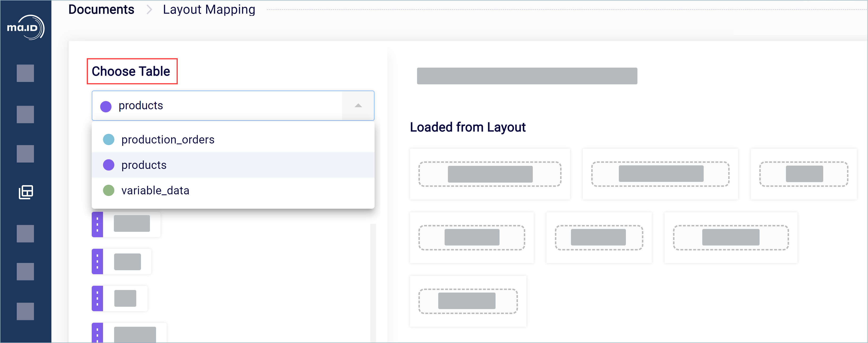This screenshot has width=868, height=343.
Task: Open the Documents breadcrumb page
Action: [101, 9]
